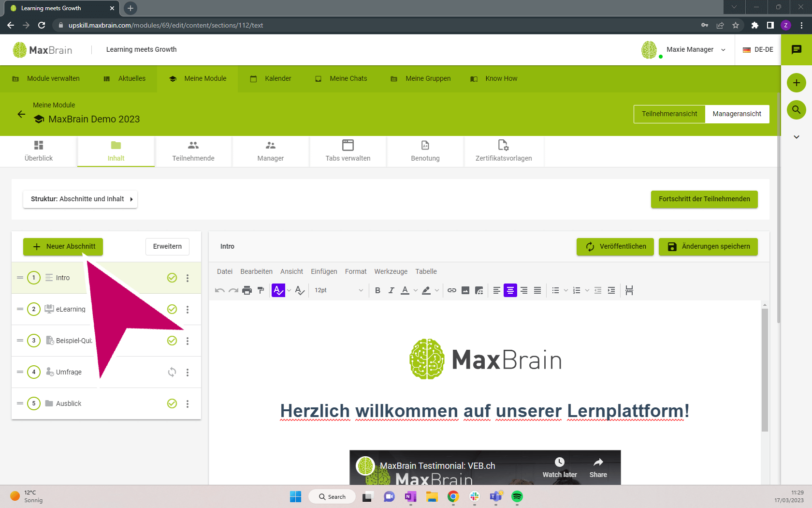This screenshot has width=812, height=508.
Task: Switch to Manageransicht
Action: pos(737,114)
